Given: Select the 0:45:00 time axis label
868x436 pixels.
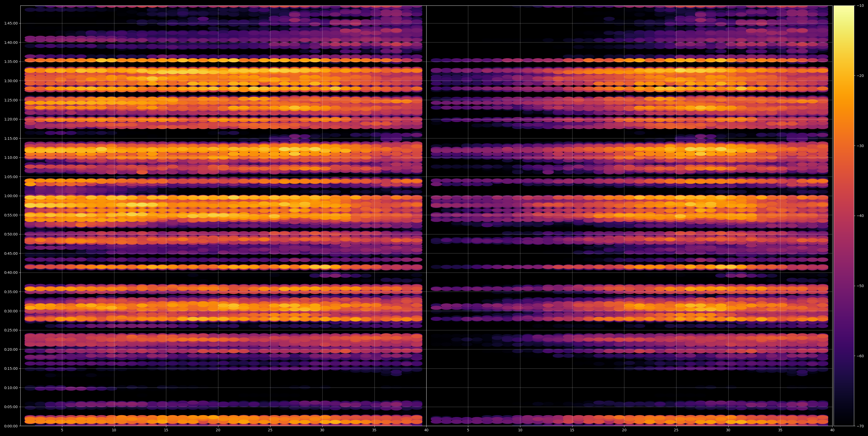Looking at the screenshot, I should (x=11, y=253).
